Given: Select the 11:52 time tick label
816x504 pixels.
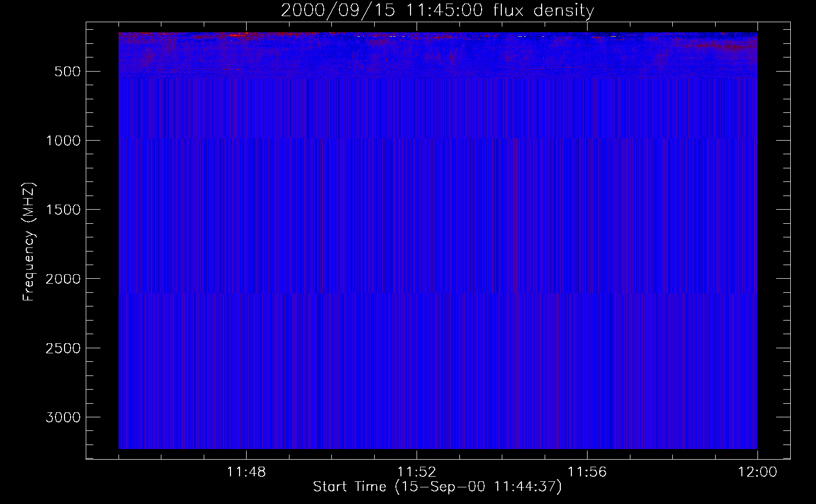Looking at the screenshot, I should (x=417, y=472).
